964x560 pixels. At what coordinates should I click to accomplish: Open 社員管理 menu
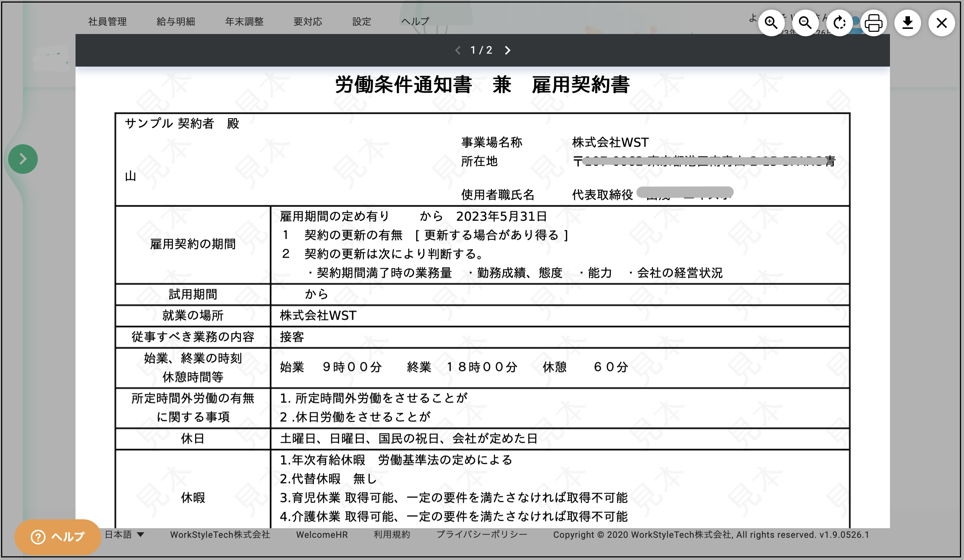click(x=107, y=21)
